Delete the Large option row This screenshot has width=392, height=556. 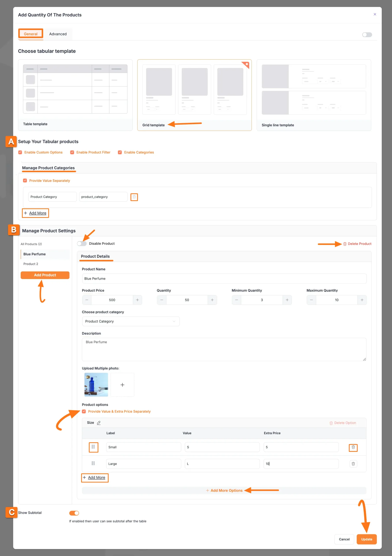tap(353, 464)
